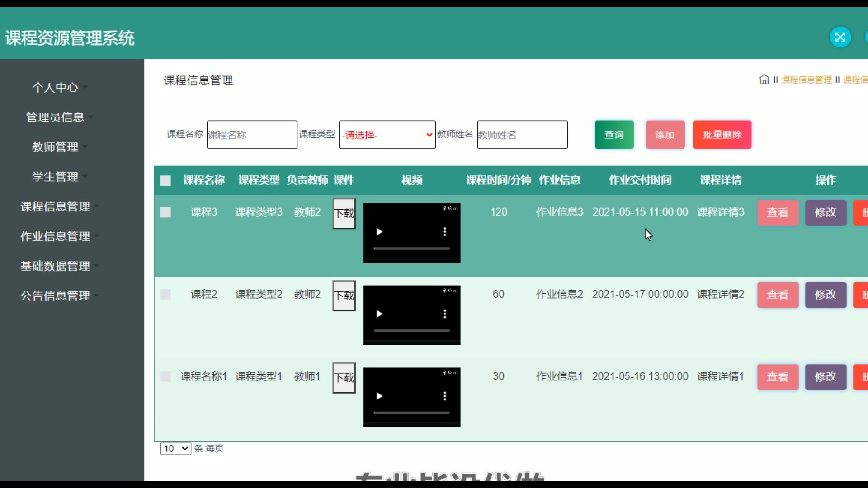Click the fullscreen toggle icon in header

click(840, 37)
